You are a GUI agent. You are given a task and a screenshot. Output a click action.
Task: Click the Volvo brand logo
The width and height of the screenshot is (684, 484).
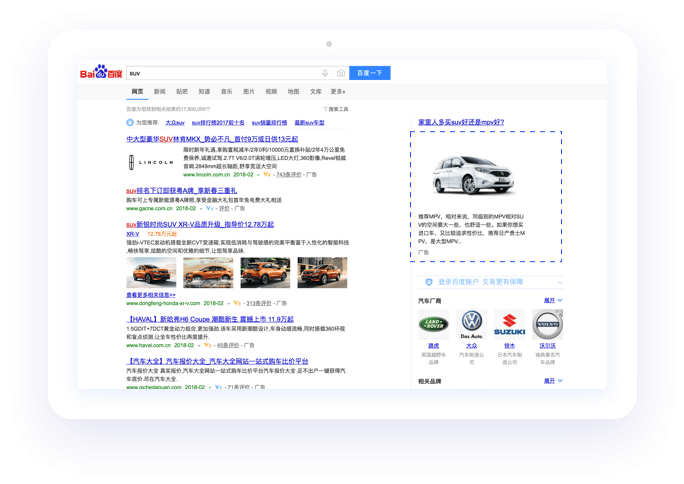point(547,323)
